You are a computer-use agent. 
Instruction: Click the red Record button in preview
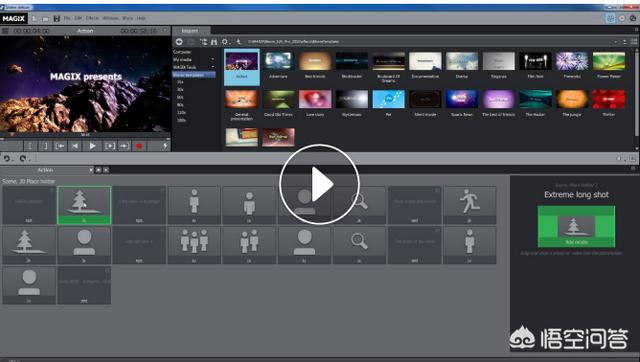pyautogui.click(x=139, y=146)
